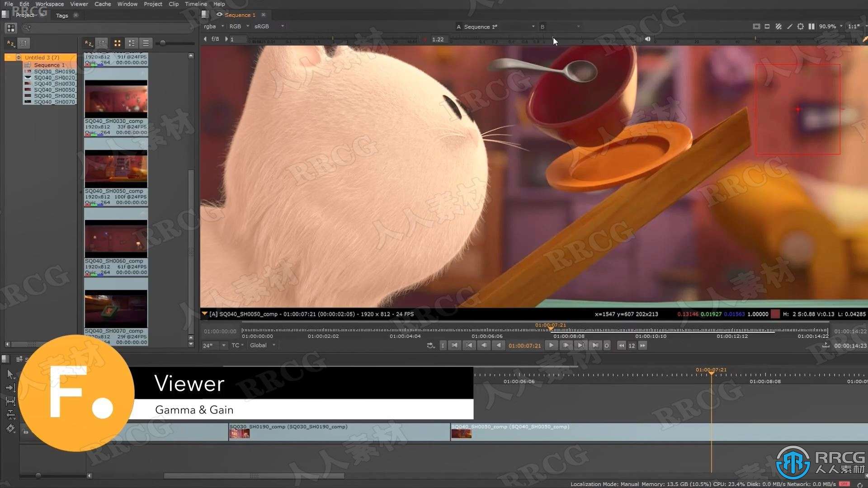This screenshot has height=488, width=868.
Task: Open the 24 frame rate dropdown
Action: coord(214,345)
